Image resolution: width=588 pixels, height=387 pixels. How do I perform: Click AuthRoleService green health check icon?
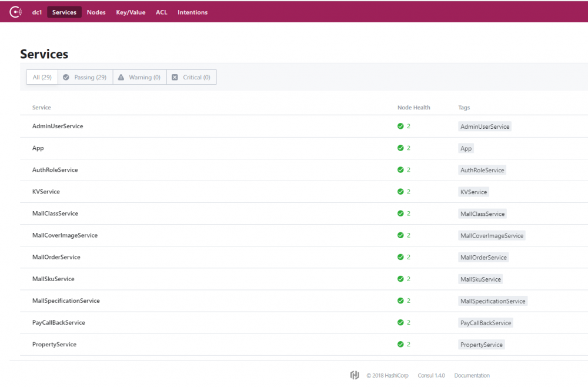click(400, 169)
